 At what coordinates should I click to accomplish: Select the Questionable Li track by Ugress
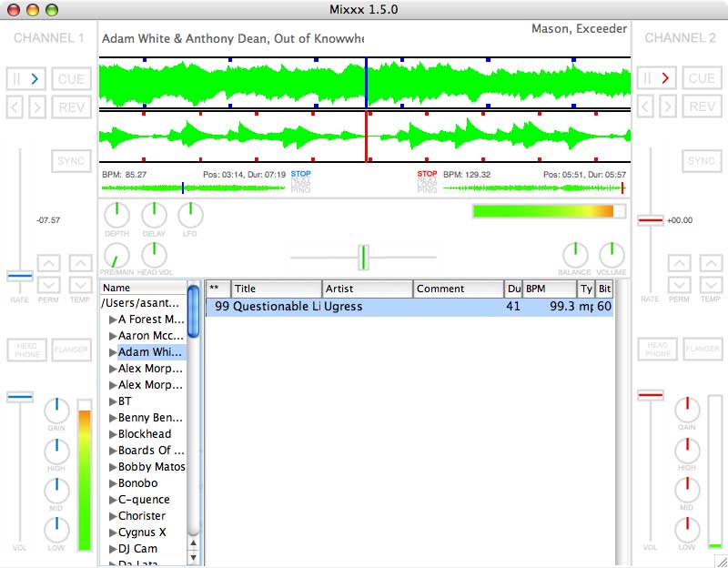click(409, 307)
